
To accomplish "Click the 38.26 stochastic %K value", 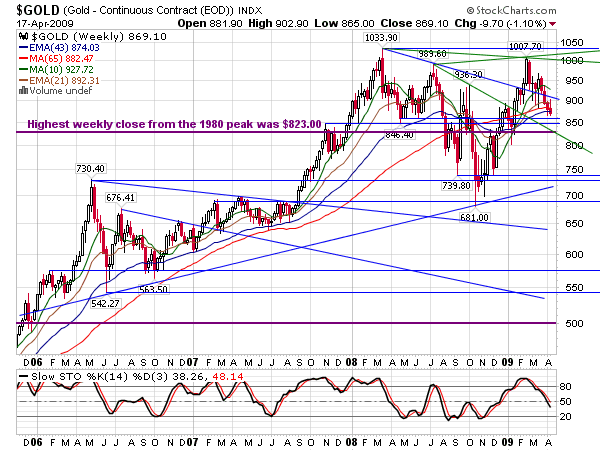I will click(x=189, y=377).
